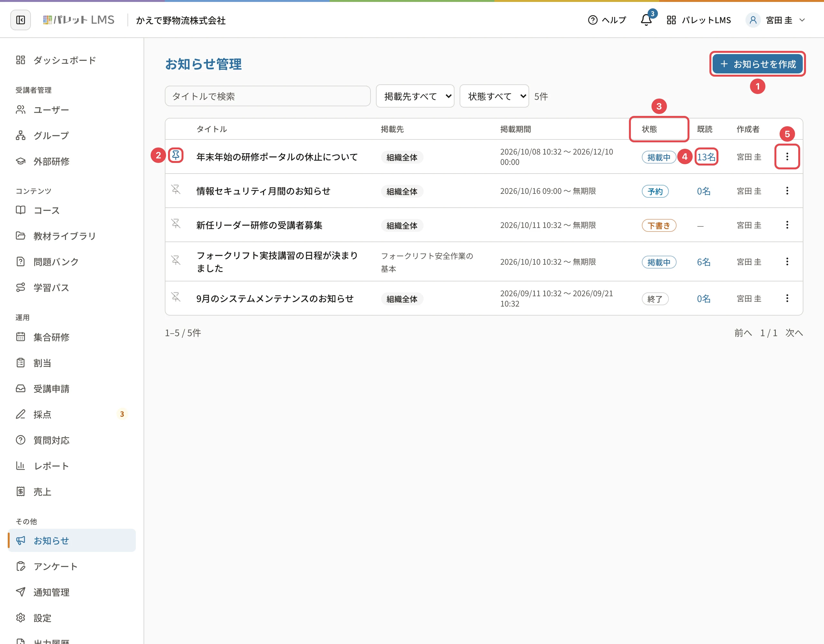Open アンケート in the sidebar
Image resolution: width=824 pixels, height=644 pixels.
(x=72, y=567)
